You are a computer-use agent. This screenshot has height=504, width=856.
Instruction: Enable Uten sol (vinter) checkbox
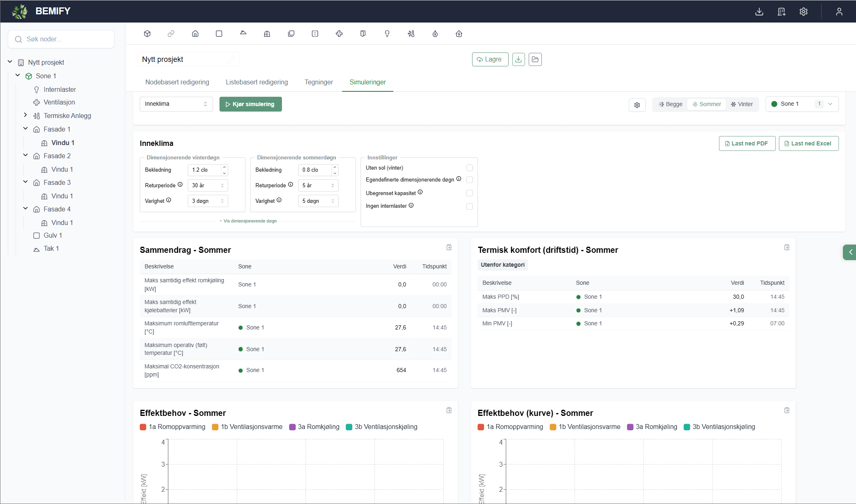coord(470,168)
